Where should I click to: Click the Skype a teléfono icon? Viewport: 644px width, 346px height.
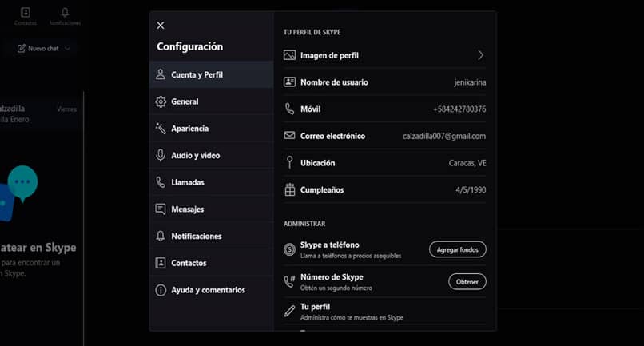tap(289, 249)
